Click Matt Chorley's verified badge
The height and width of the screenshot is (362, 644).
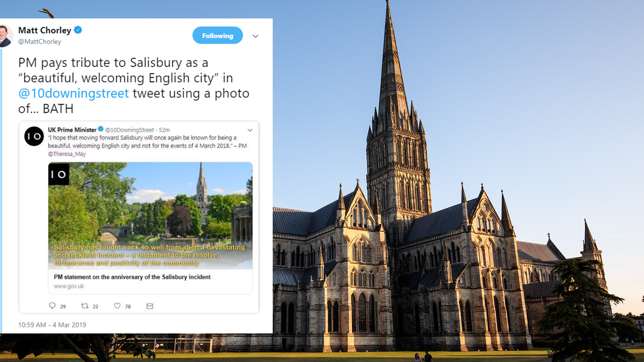[x=78, y=31]
